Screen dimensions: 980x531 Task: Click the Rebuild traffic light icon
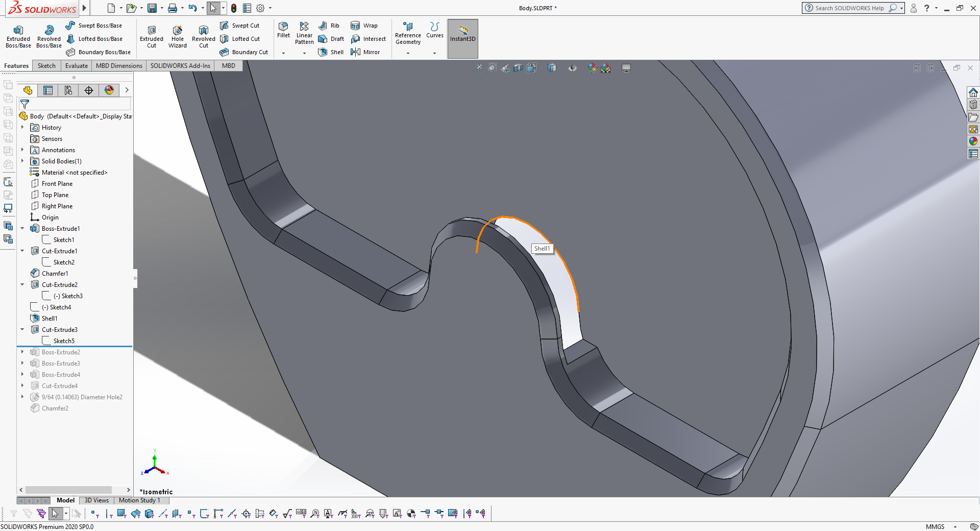point(234,8)
